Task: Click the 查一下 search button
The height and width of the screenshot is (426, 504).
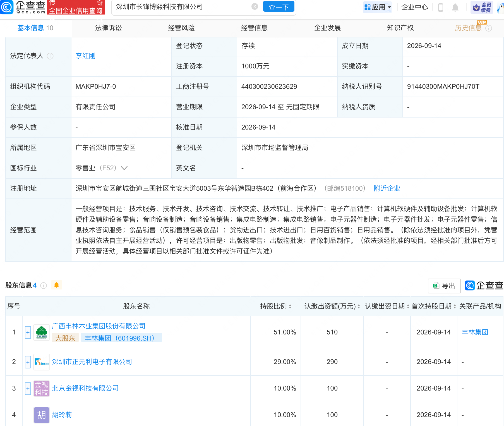Action: 279,7
